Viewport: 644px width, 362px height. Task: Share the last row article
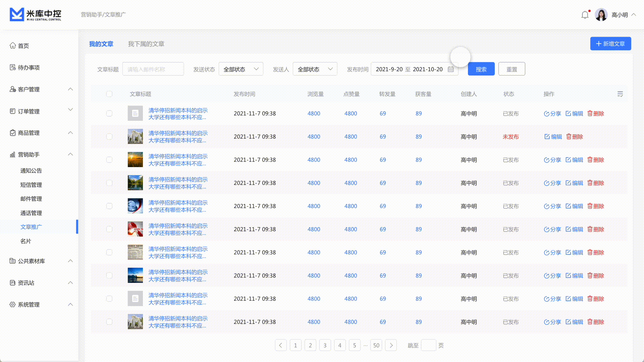click(x=552, y=322)
